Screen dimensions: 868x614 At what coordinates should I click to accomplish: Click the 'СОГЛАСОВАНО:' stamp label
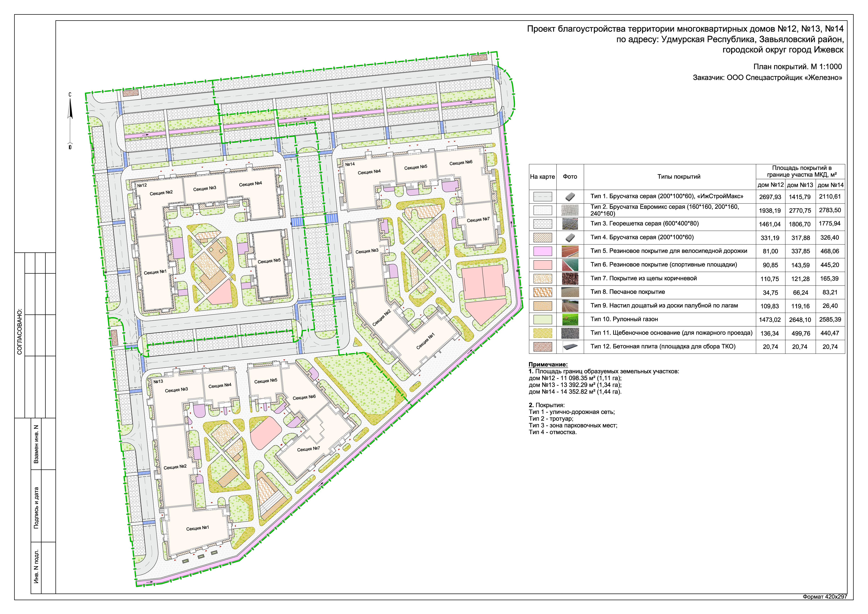point(20,332)
